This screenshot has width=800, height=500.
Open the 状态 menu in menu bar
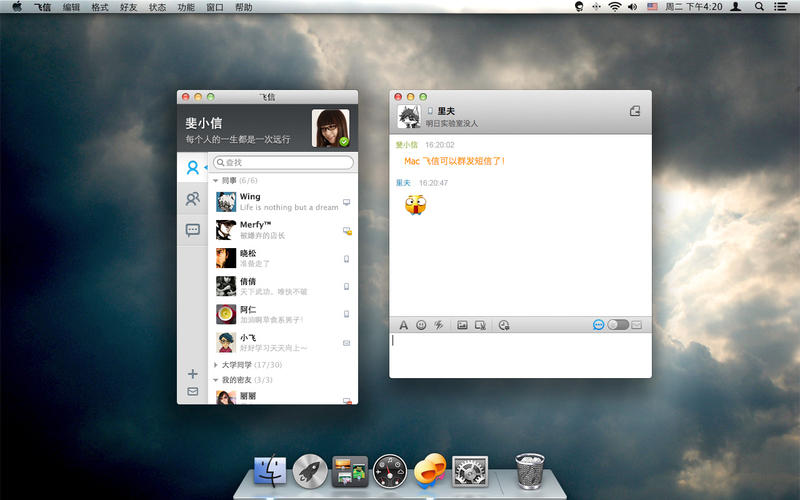pyautogui.click(x=158, y=7)
